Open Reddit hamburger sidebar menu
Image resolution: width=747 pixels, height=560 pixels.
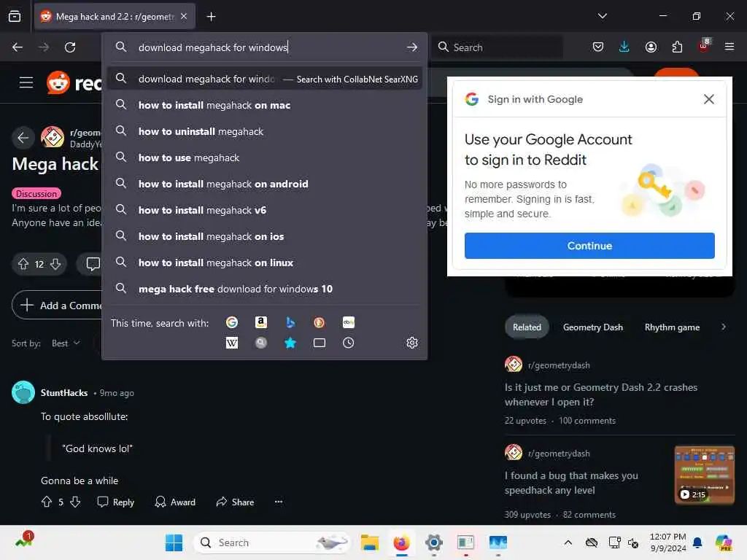[x=26, y=82]
